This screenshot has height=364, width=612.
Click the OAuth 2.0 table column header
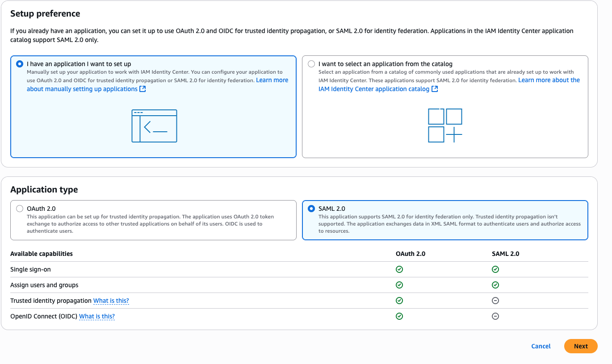(411, 254)
